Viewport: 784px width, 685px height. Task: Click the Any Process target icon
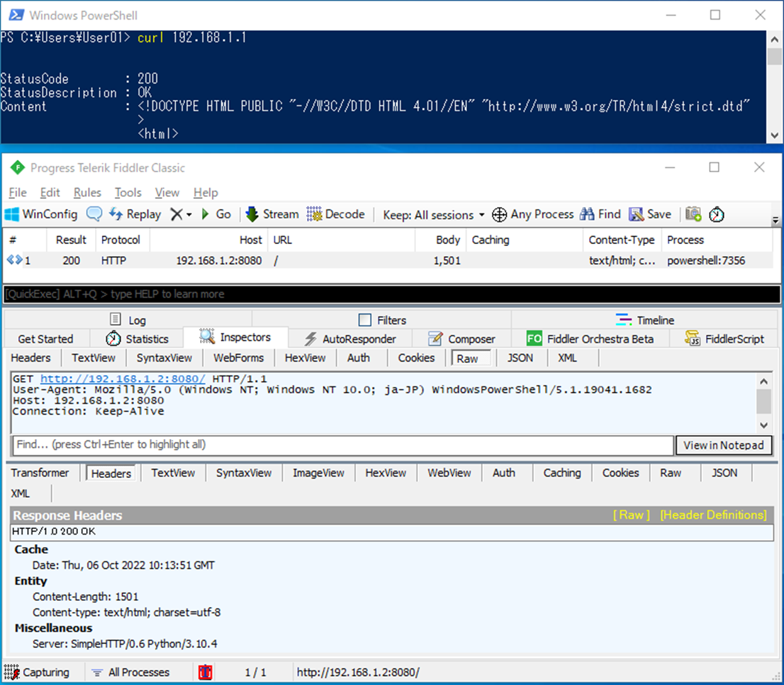pos(499,215)
